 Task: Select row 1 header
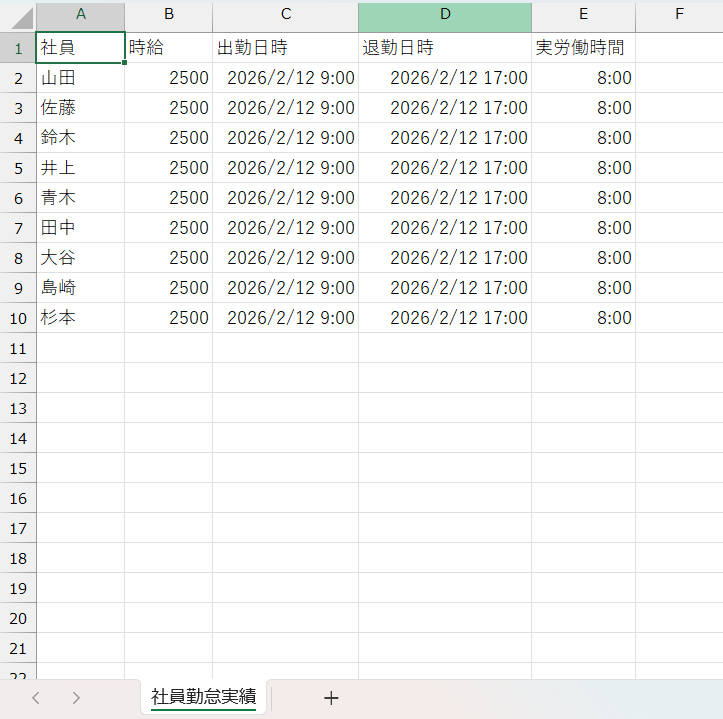(18, 48)
